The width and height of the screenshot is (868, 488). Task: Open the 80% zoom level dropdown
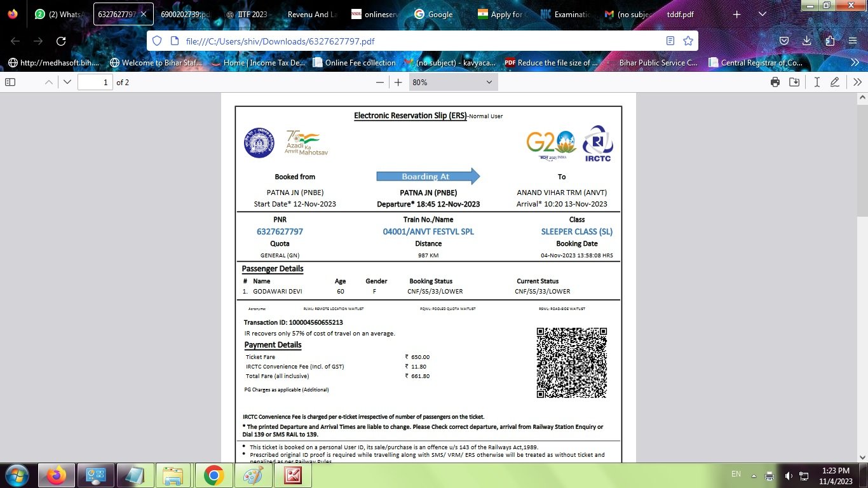453,82
